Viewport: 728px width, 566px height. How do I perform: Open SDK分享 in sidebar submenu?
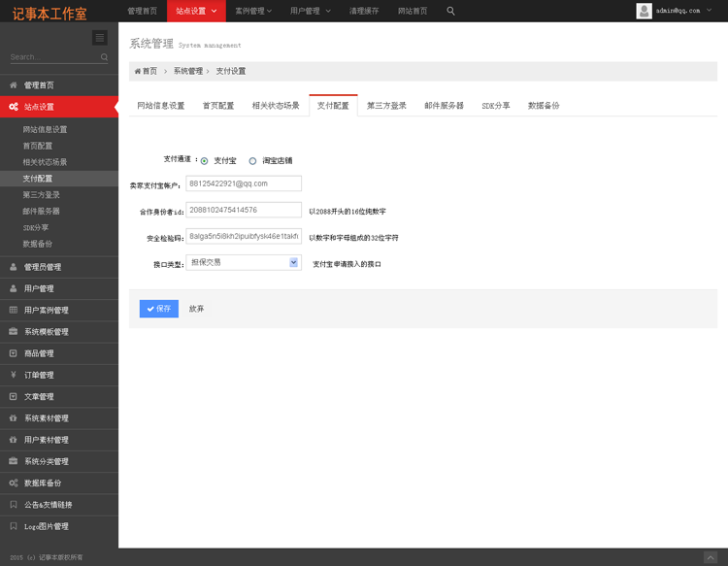(36, 227)
